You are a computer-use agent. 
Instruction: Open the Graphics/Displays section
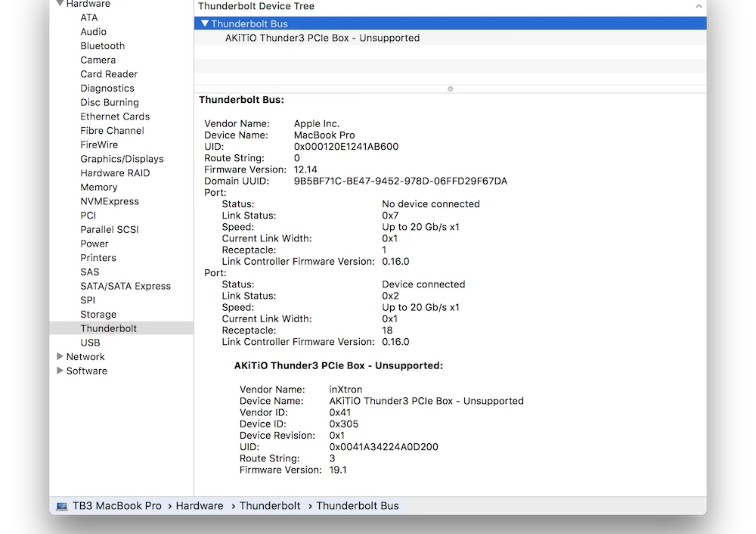tap(122, 159)
